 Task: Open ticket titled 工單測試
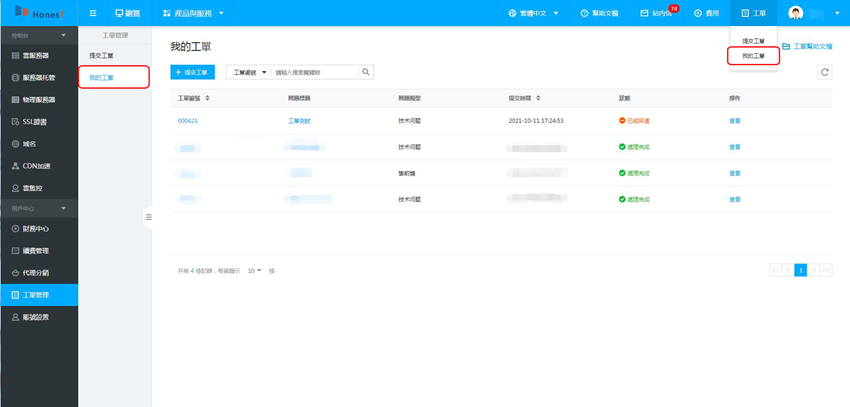[x=299, y=121]
